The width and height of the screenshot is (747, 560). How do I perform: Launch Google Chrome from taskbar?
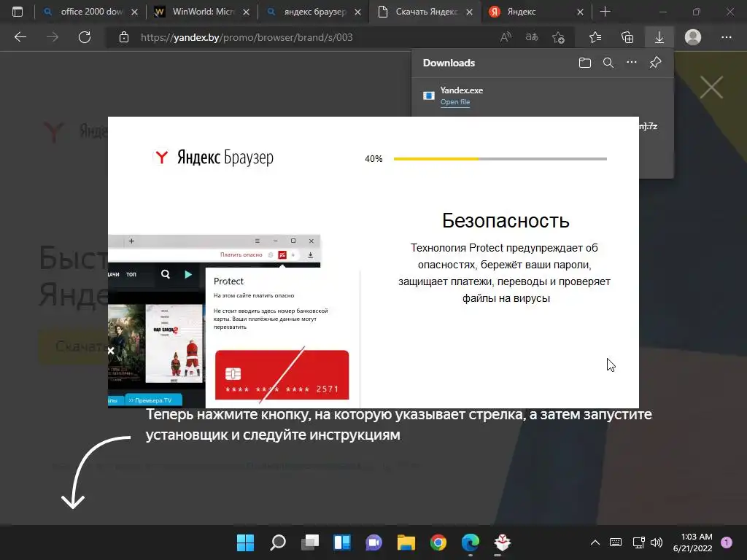coord(438,542)
